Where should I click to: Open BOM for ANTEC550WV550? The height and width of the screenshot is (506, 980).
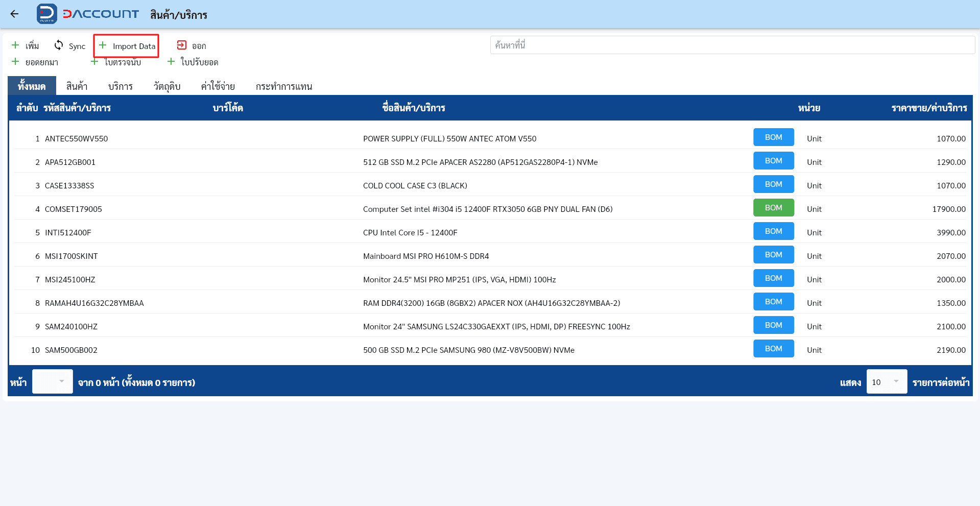(774, 137)
